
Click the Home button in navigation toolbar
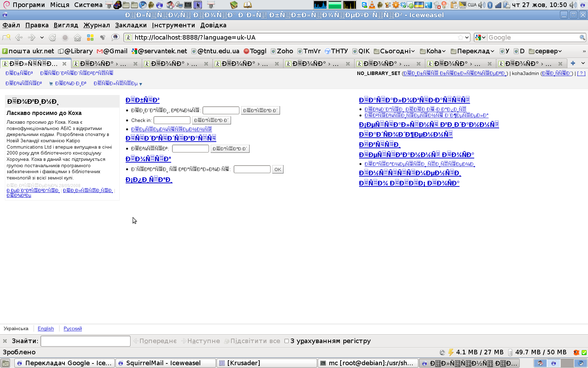77,38
